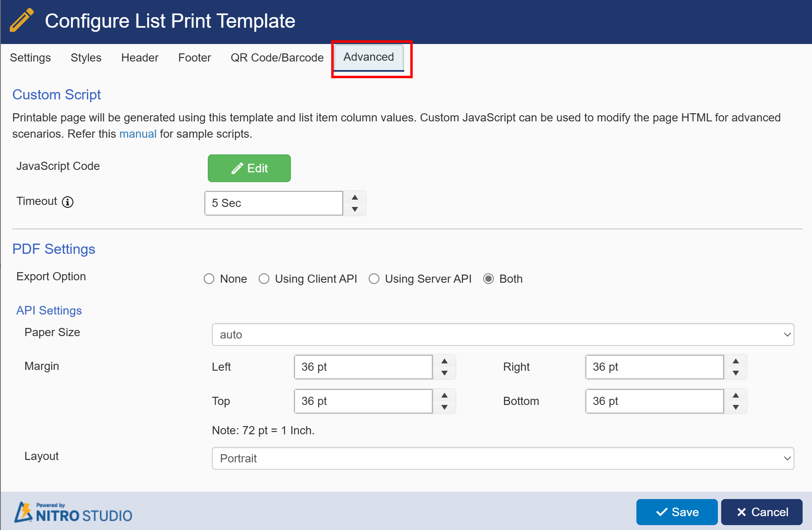Switch to the Settings tab
812x530 pixels.
(x=31, y=57)
